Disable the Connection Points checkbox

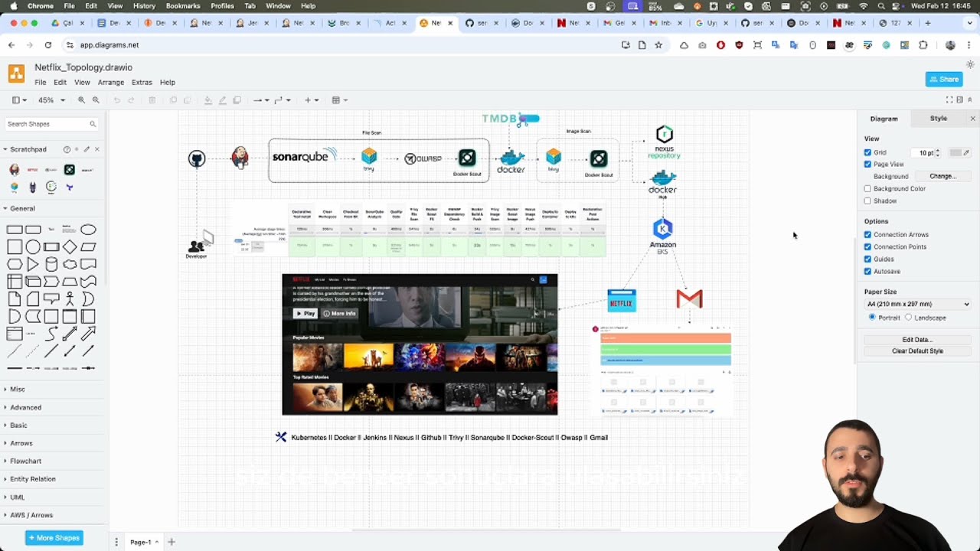867,246
